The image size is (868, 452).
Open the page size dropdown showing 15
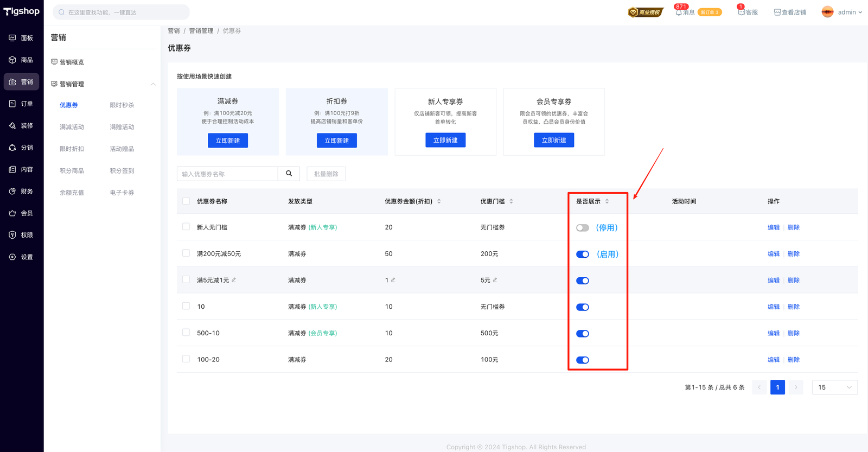[834, 387]
